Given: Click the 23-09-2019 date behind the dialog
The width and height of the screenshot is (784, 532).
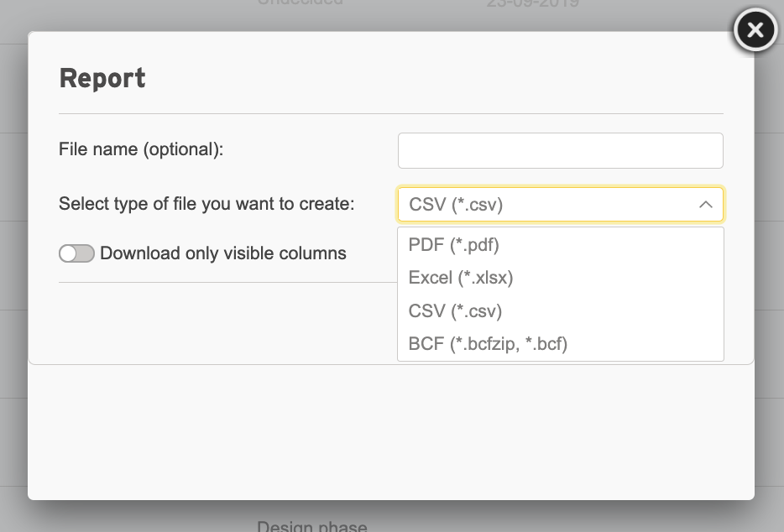Looking at the screenshot, I should (532, 3).
